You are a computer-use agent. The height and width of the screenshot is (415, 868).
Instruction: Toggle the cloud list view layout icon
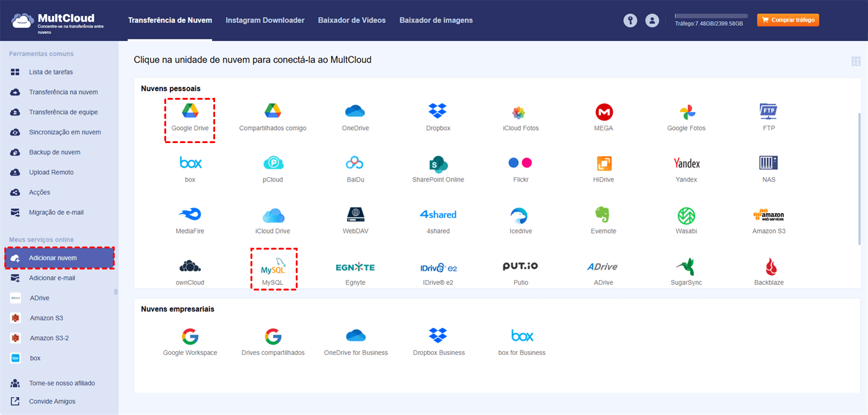coord(856,61)
